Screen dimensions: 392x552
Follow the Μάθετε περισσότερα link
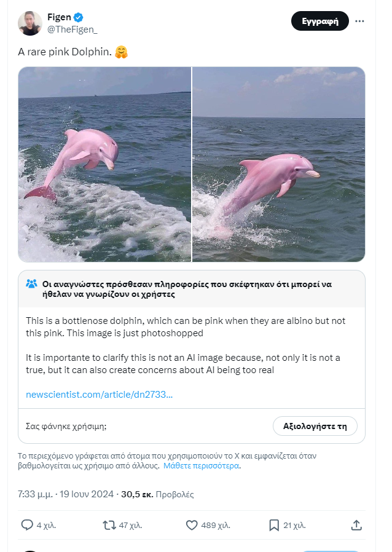(x=202, y=465)
